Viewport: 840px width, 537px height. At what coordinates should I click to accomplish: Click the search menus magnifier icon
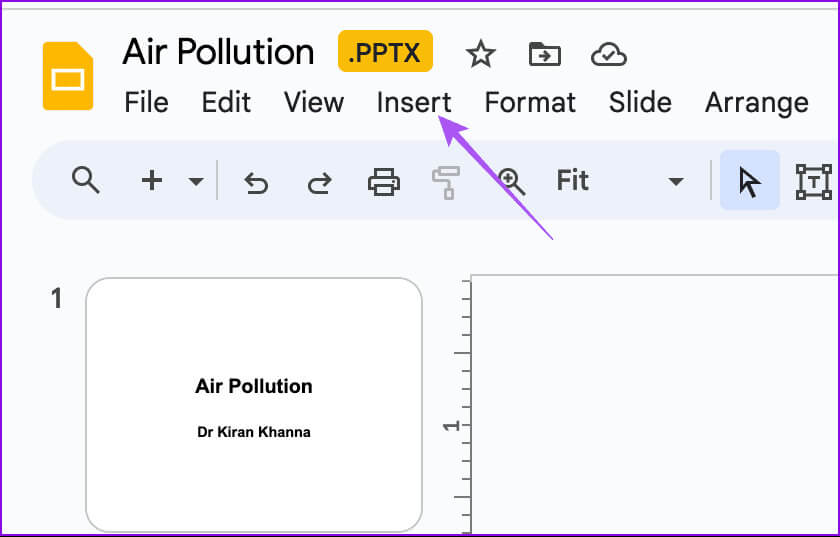click(86, 181)
